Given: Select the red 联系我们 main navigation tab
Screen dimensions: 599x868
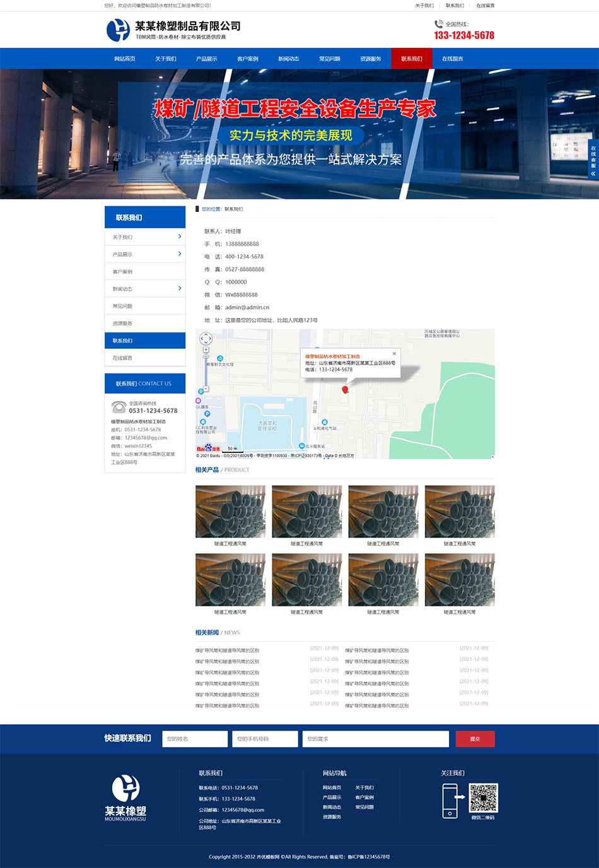Looking at the screenshot, I should 412,59.
